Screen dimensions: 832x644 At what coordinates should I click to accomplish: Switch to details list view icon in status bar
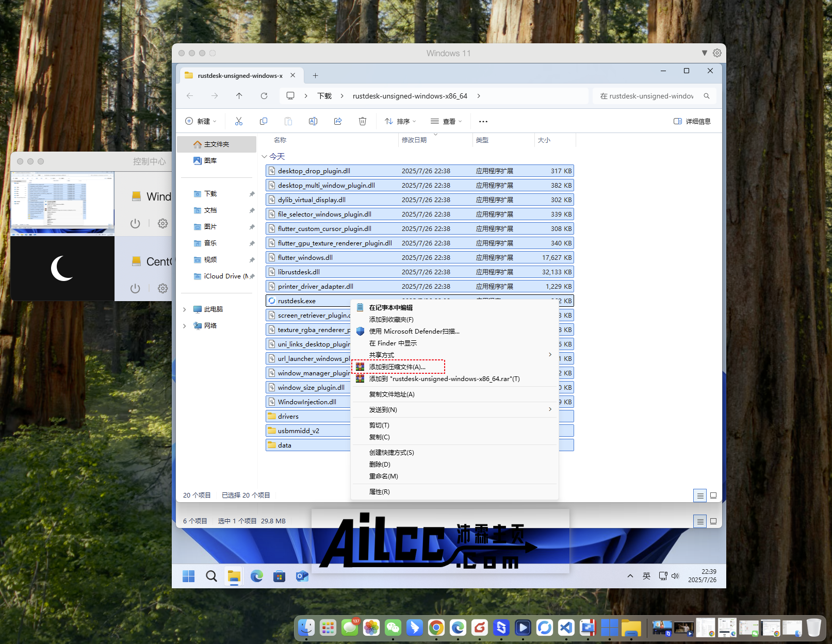pos(700,496)
